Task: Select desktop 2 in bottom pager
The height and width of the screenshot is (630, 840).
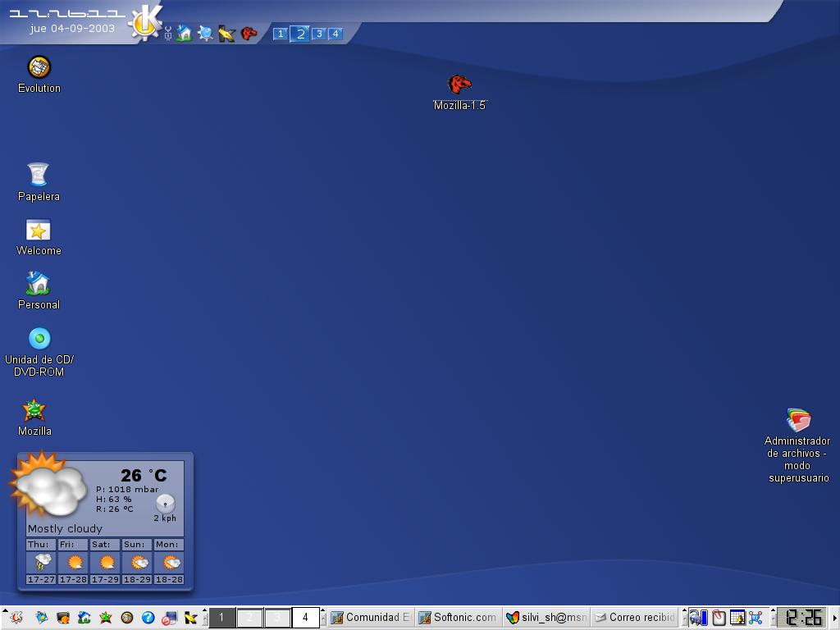Action: (x=249, y=618)
